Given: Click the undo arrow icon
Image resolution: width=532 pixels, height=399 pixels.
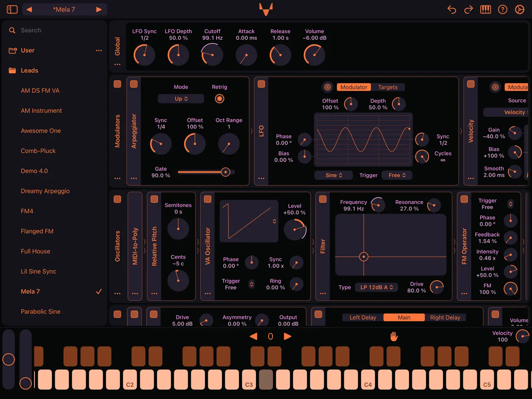Looking at the screenshot, I should pos(452,9).
